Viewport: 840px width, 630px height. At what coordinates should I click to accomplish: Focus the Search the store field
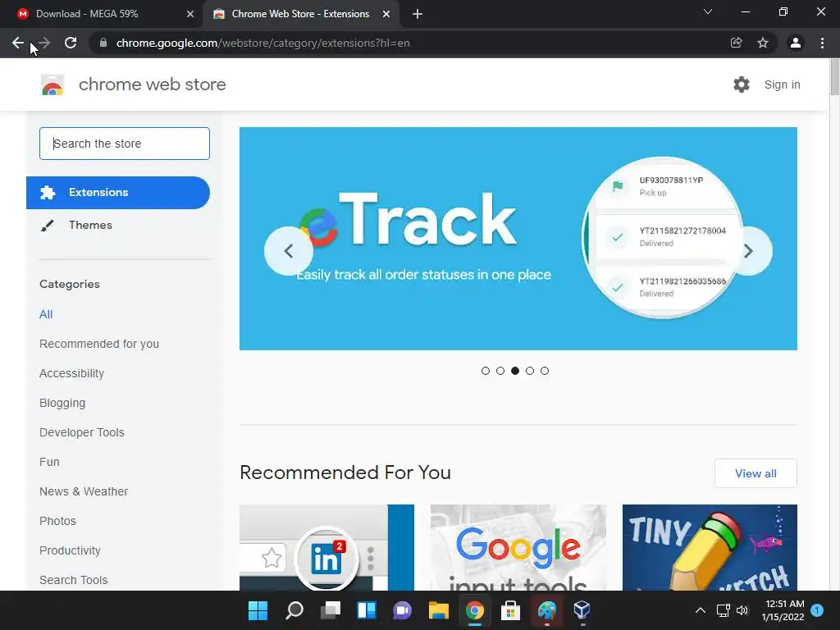(x=125, y=144)
